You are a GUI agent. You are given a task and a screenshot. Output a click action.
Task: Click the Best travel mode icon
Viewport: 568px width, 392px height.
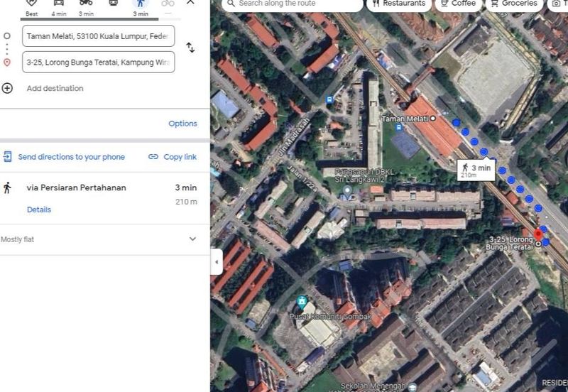tap(31, 4)
